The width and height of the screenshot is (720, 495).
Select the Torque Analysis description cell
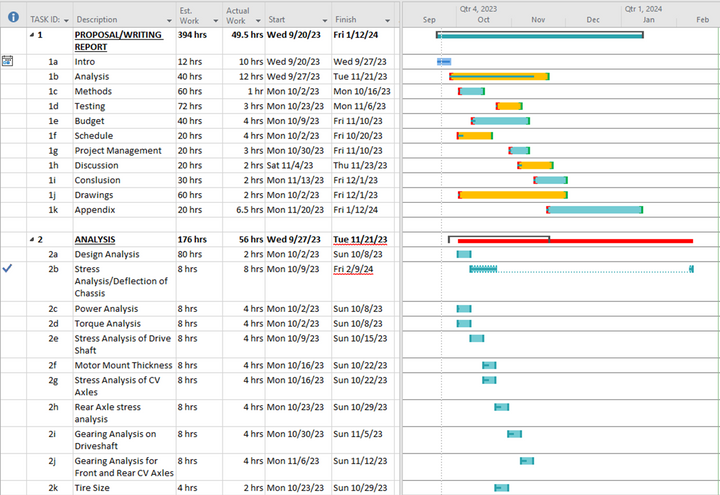pos(124,323)
